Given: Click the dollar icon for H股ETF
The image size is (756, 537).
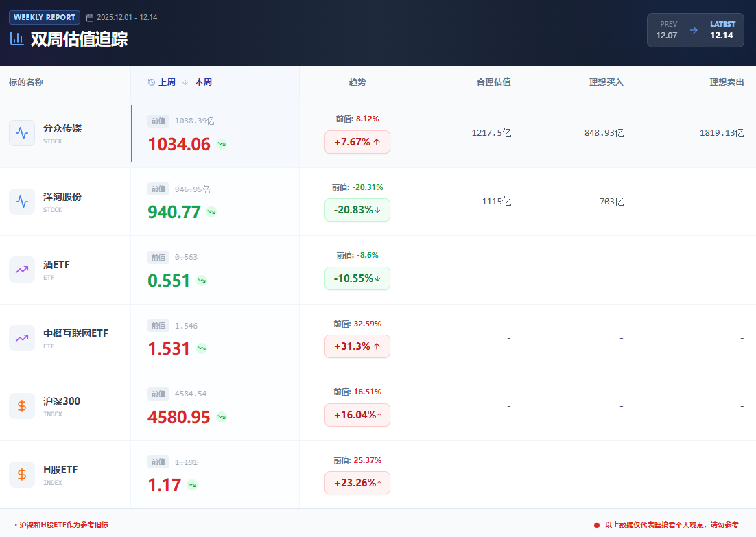Looking at the screenshot, I should coord(22,475).
